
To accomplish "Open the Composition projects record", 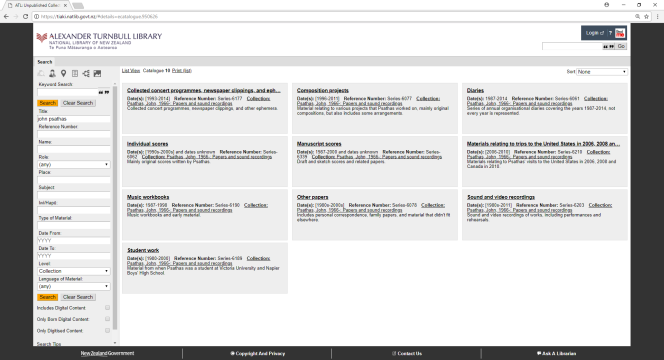I will pyautogui.click(x=323, y=91).
